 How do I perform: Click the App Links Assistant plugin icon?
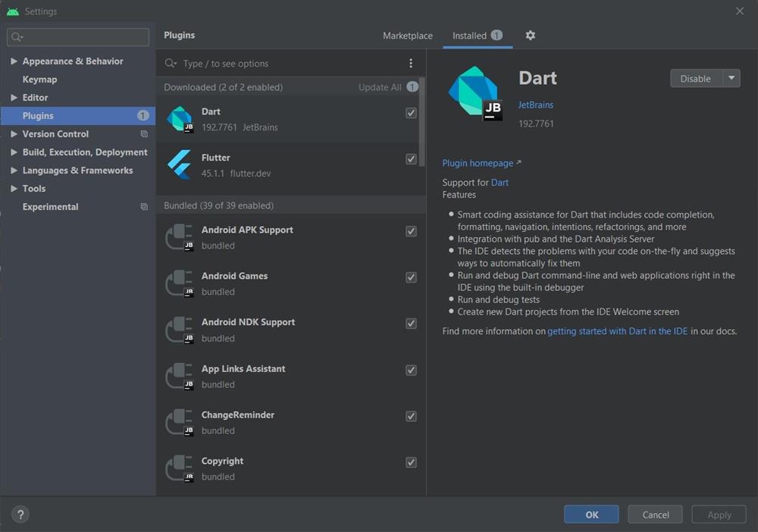click(x=180, y=376)
